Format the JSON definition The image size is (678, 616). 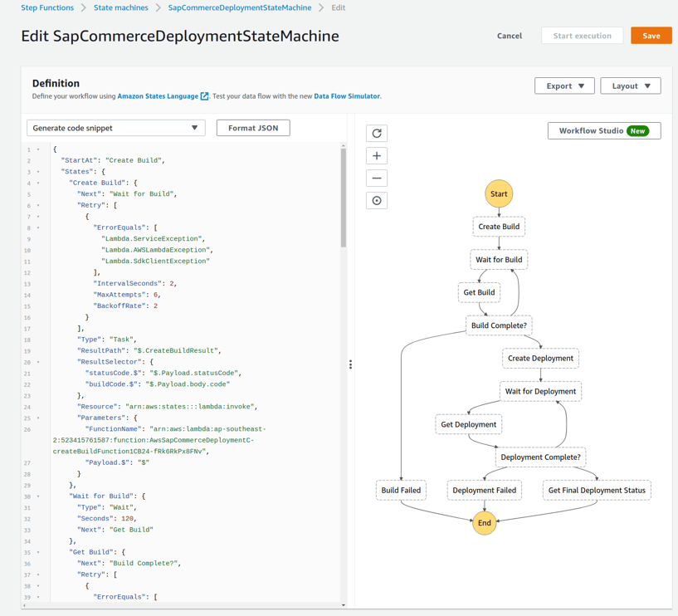251,127
